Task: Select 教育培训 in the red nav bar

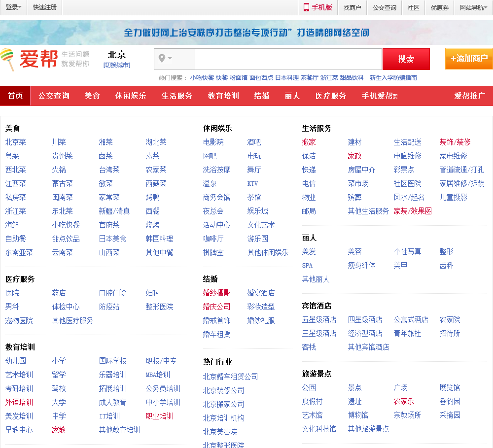Action: tap(223, 96)
